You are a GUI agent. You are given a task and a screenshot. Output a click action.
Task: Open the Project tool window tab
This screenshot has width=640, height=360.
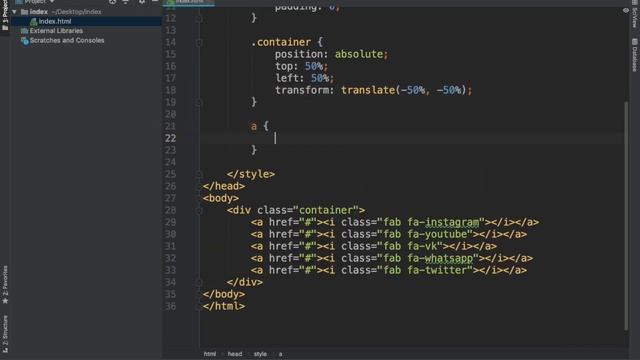pos(5,15)
